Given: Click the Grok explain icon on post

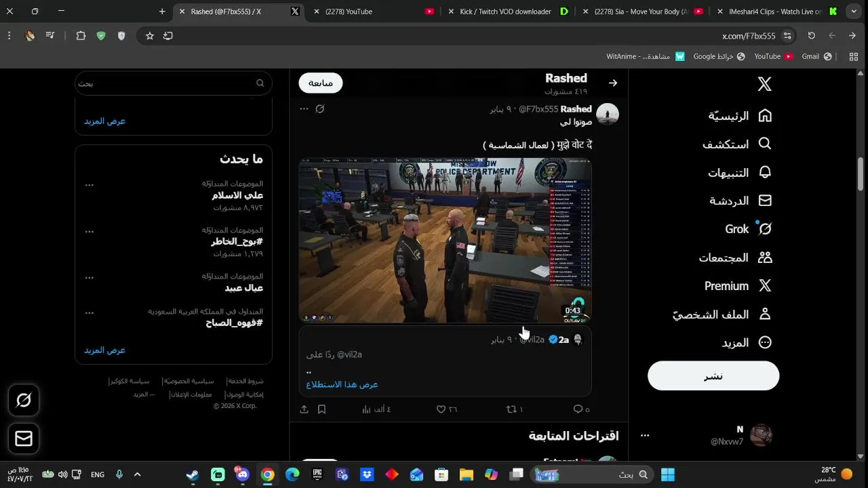Looking at the screenshot, I should tap(320, 108).
